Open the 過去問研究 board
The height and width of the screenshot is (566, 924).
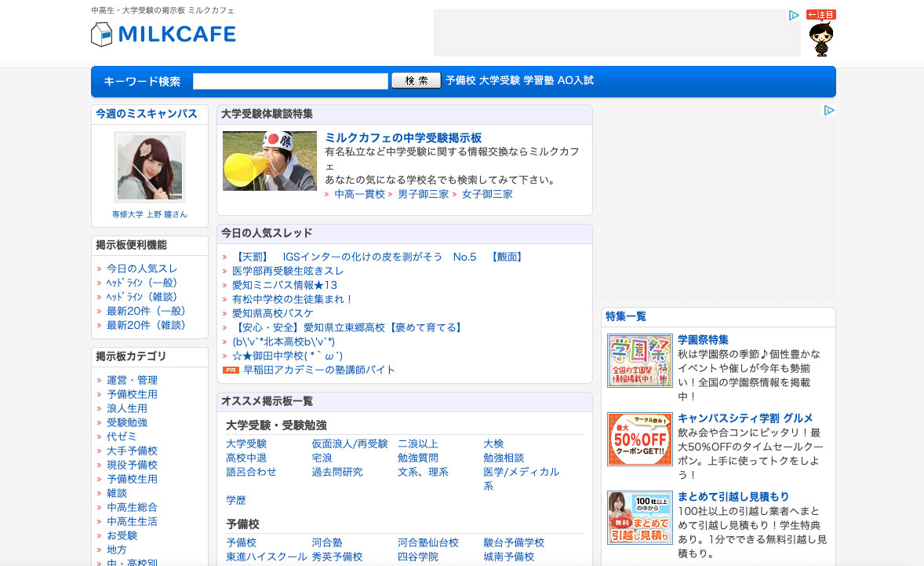coord(337,473)
